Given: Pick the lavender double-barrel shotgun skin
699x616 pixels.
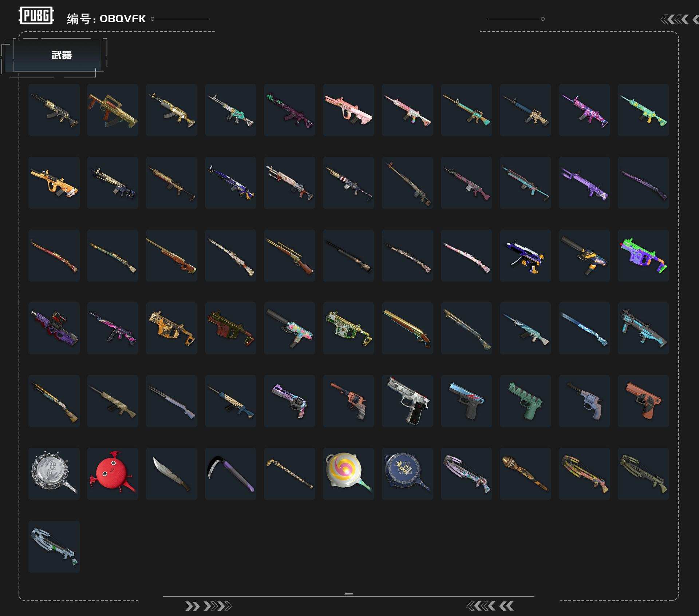Looking at the screenshot, I should (171, 401).
